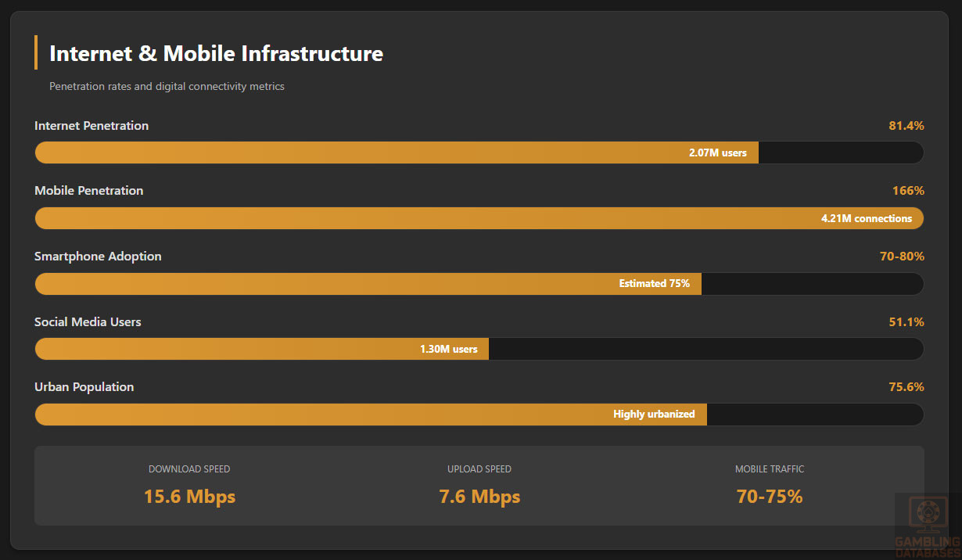The height and width of the screenshot is (560, 962).
Task: Click the 75.6% Urban Population value
Action: 906,387
